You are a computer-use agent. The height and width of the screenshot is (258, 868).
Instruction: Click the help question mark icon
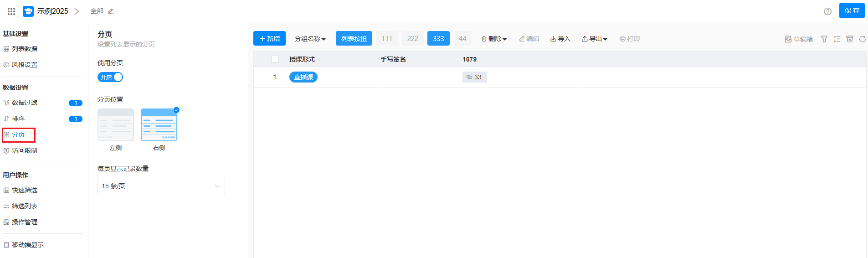click(827, 11)
